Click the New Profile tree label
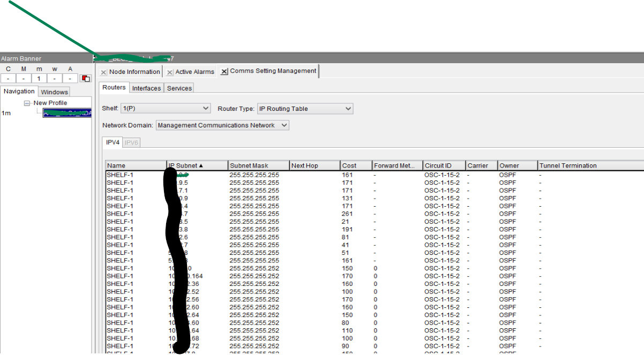The image size is (644, 355). coord(50,103)
